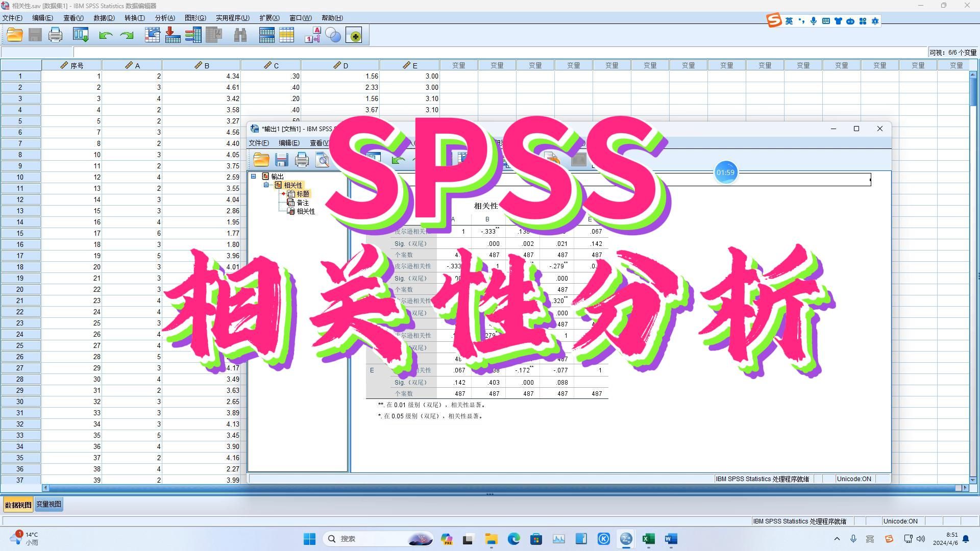The image size is (980, 551).
Task: Toggle Value labels icon
Action: coord(312,35)
